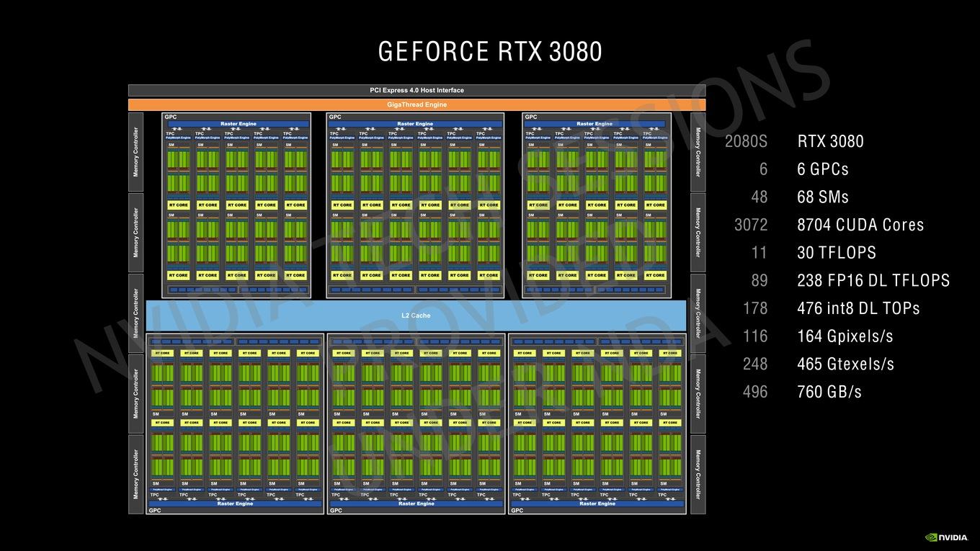Viewport: 980px width, 551px height.
Task: Select the 2080S value 3072
Action: coord(751,225)
